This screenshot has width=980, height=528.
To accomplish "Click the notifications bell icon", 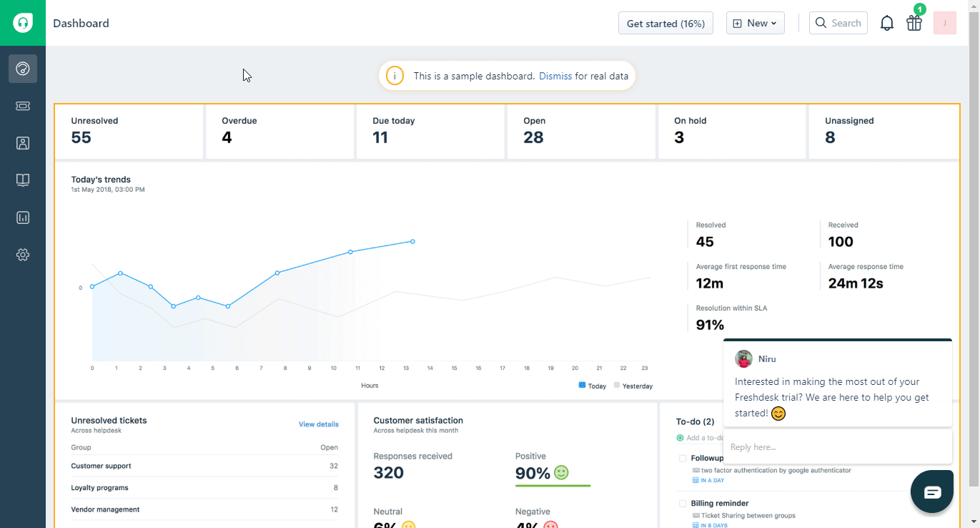I will coord(886,24).
